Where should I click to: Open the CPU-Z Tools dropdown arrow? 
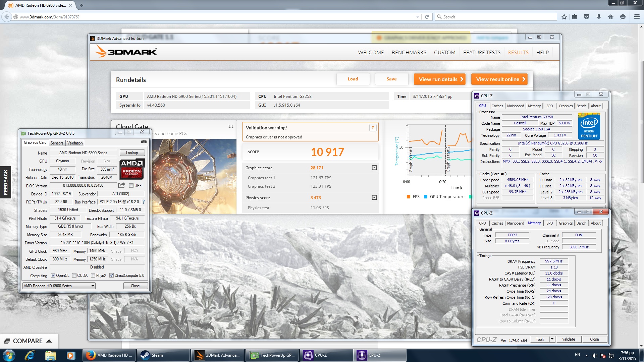tap(552, 339)
